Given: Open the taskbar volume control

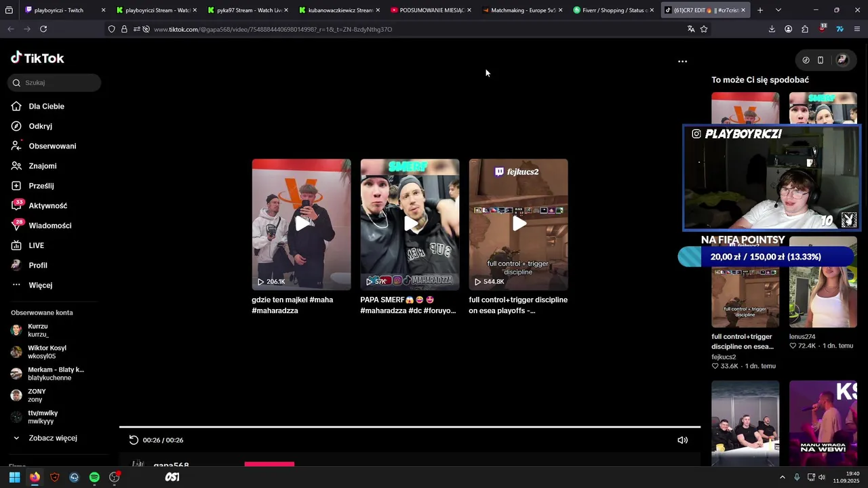Looking at the screenshot, I should [822, 477].
